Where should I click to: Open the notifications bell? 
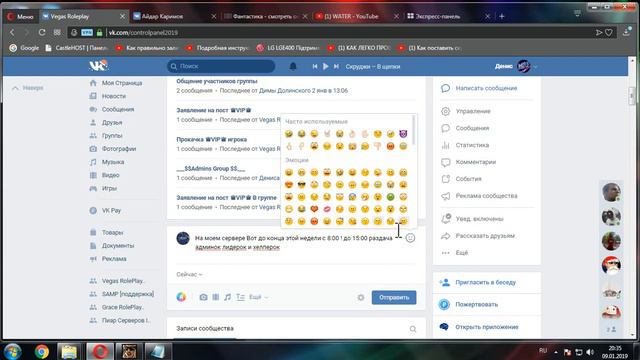click(293, 66)
